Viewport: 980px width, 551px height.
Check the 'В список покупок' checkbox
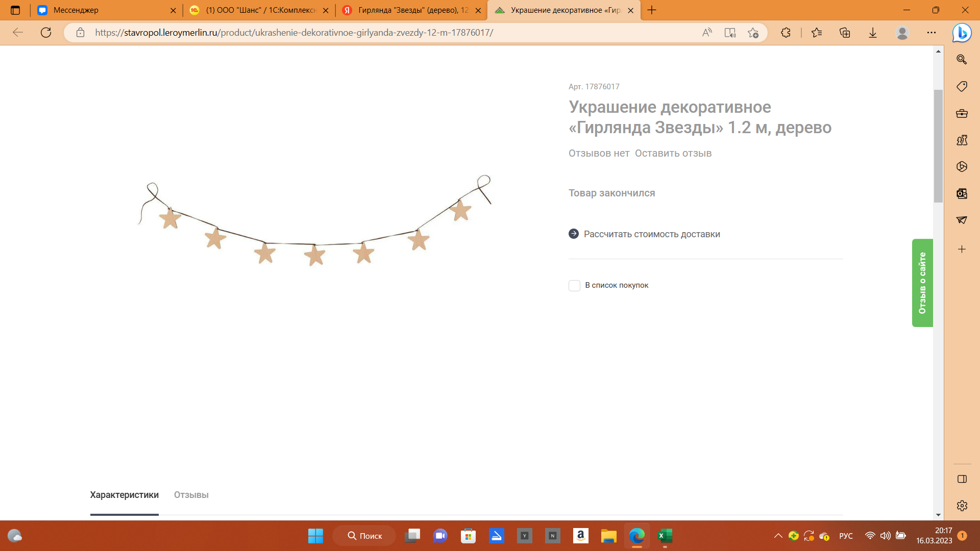pyautogui.click(x=574, y=286)
